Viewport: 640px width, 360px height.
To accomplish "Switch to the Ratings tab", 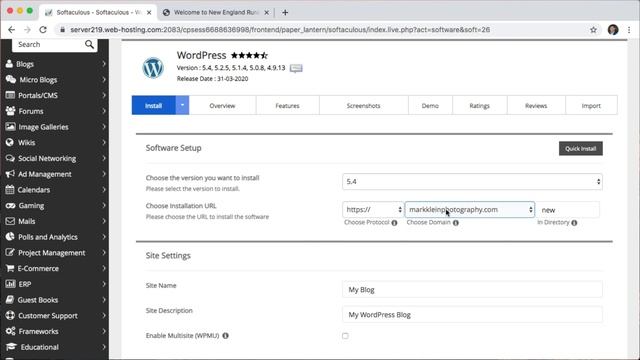I will coord(480,105).
